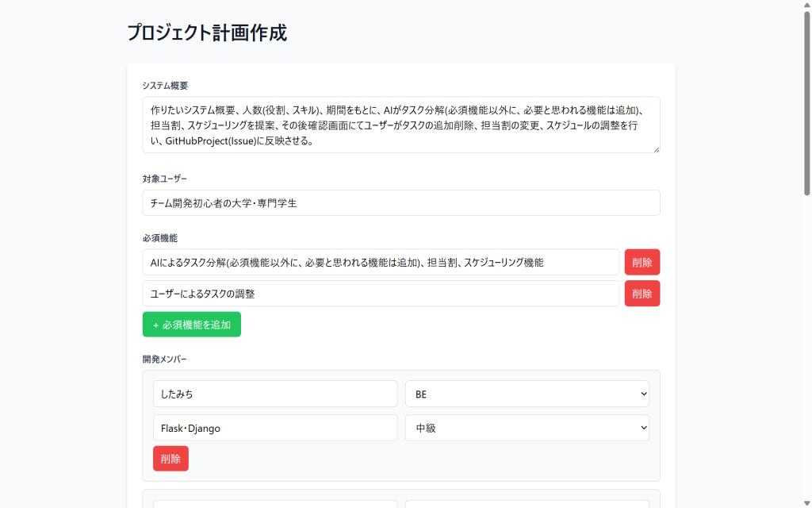Grab the resize handle of システム概要 textarea
The image size is (812, 508).
655,148
